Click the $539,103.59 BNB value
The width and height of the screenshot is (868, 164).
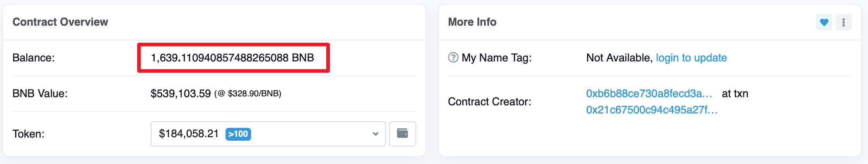(x=181, y=94)
